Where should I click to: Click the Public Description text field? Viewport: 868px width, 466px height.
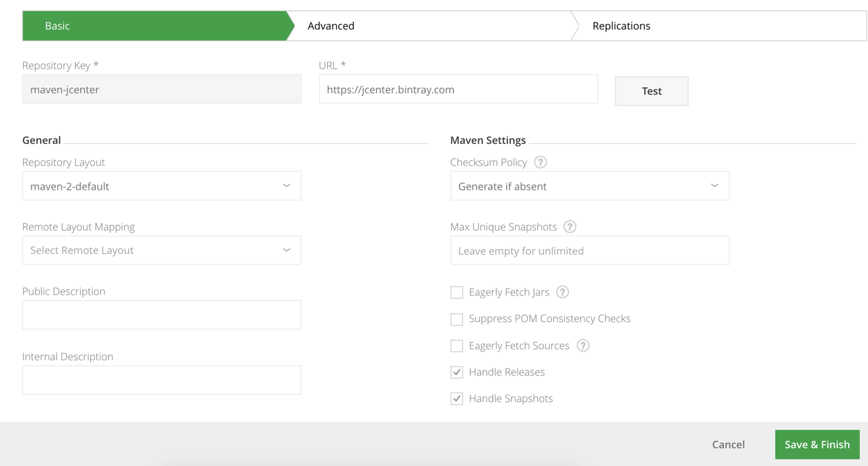(161, 315)
